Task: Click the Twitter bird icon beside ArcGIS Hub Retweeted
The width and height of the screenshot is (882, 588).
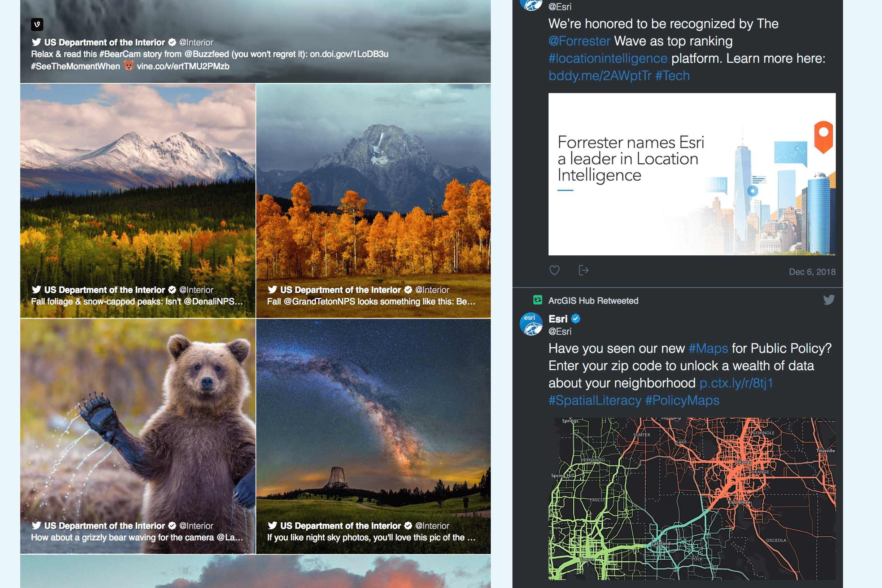Action: tap(829, 300)
